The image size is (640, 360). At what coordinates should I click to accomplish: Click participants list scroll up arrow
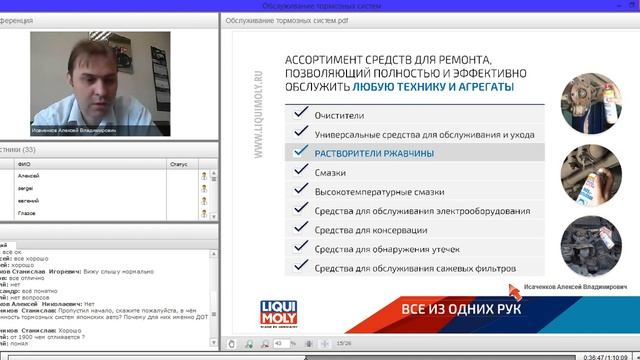(213, 173)
